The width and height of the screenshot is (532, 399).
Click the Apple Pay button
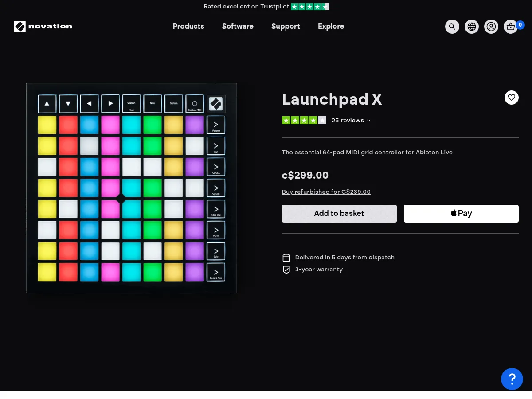tap(461, 213)
